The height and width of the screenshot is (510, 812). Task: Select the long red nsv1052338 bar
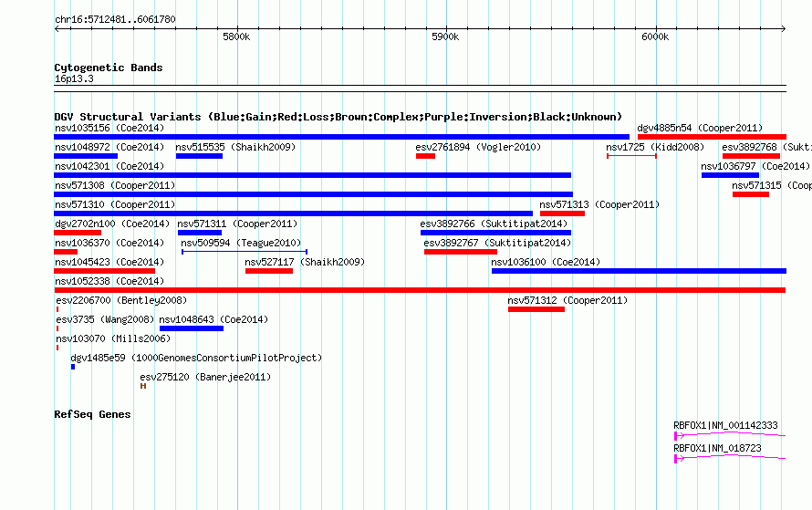(420, 290)
